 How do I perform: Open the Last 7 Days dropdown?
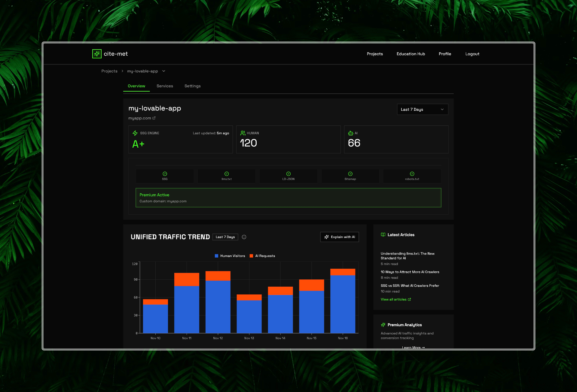pyautogui.click(x=422, y=109)
